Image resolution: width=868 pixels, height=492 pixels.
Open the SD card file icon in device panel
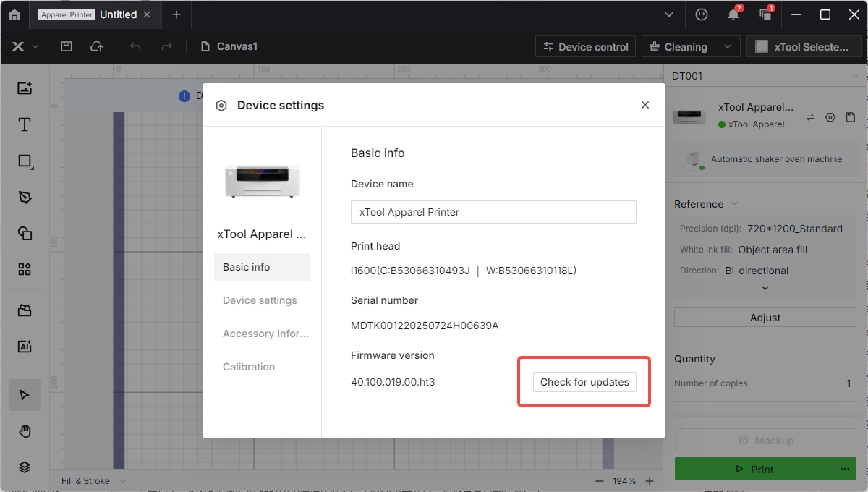851,117
